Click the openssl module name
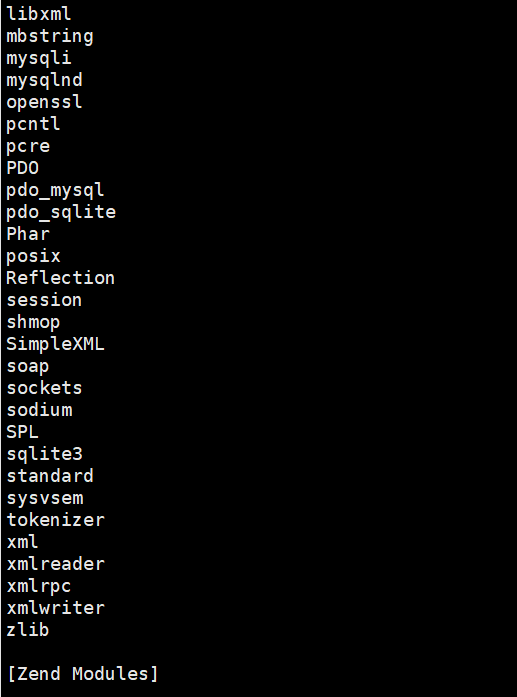This screenshot has height=697, width=517. pyautogui.click(x=44, y=102)
